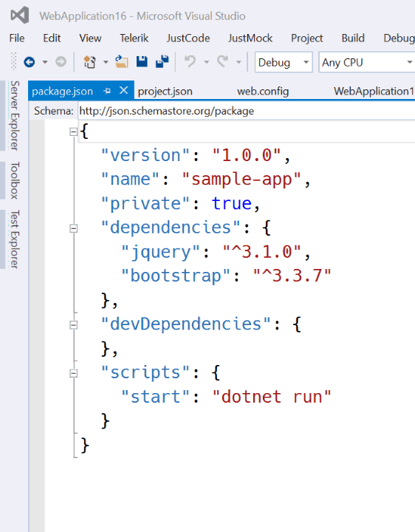
Task: Collapse the root JSON object
Action: (73, 132)
